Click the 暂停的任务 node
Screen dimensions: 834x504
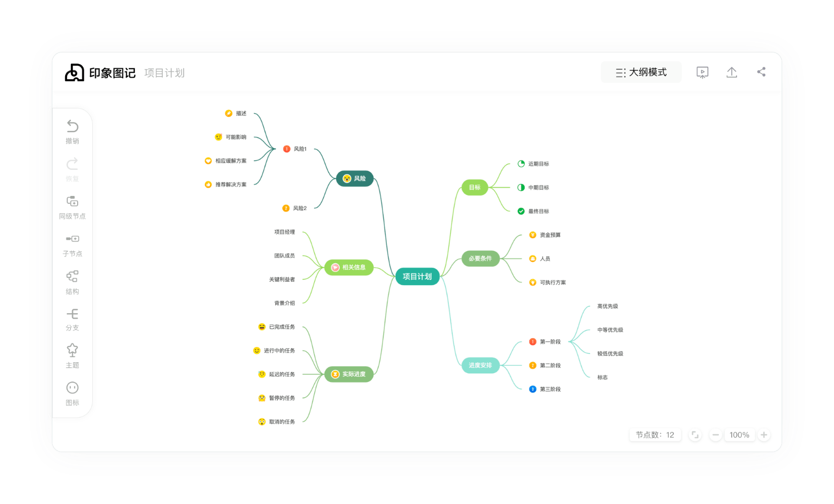tap(277, 398)
